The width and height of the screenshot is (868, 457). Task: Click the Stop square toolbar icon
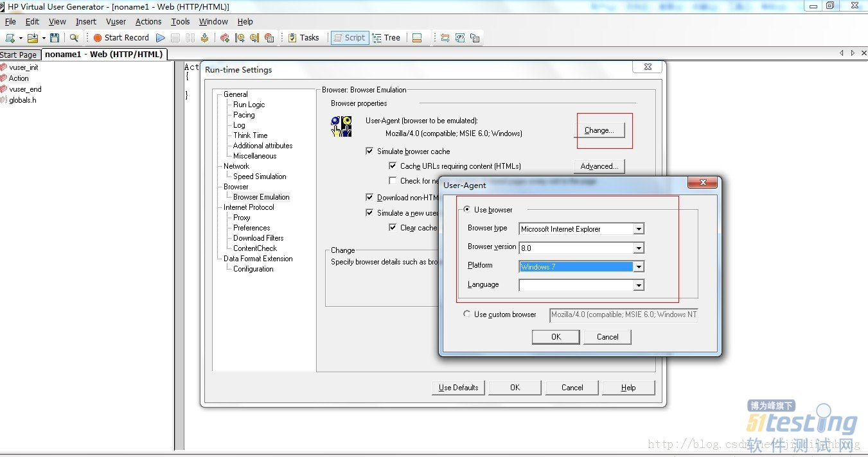coord(175,38)
